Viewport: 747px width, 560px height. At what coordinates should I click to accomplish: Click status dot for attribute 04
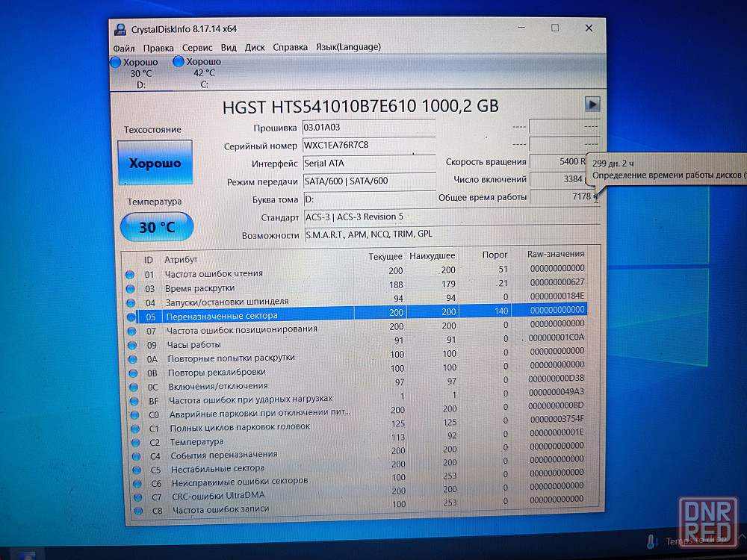point(131,303)
